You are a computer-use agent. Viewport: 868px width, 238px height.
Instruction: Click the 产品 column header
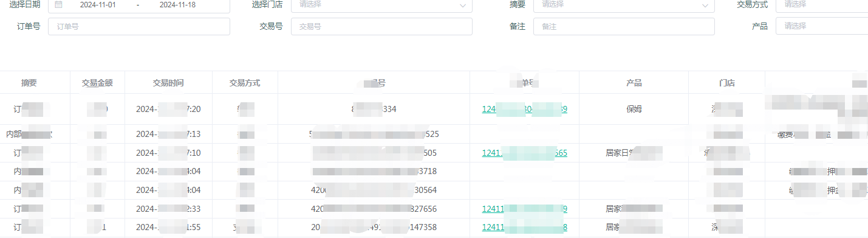point(634,83)
